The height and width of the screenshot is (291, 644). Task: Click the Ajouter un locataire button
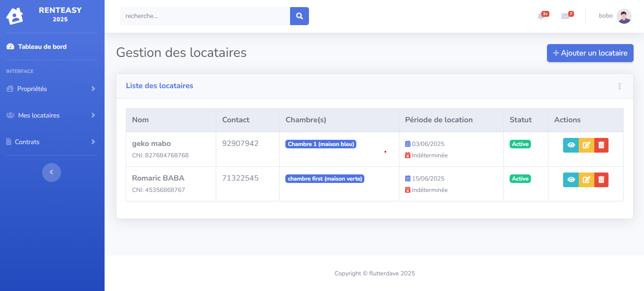(590, 53)
